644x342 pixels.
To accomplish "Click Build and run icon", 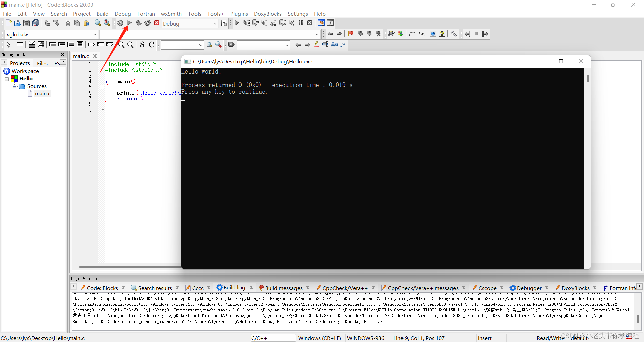I will [138, 23].
